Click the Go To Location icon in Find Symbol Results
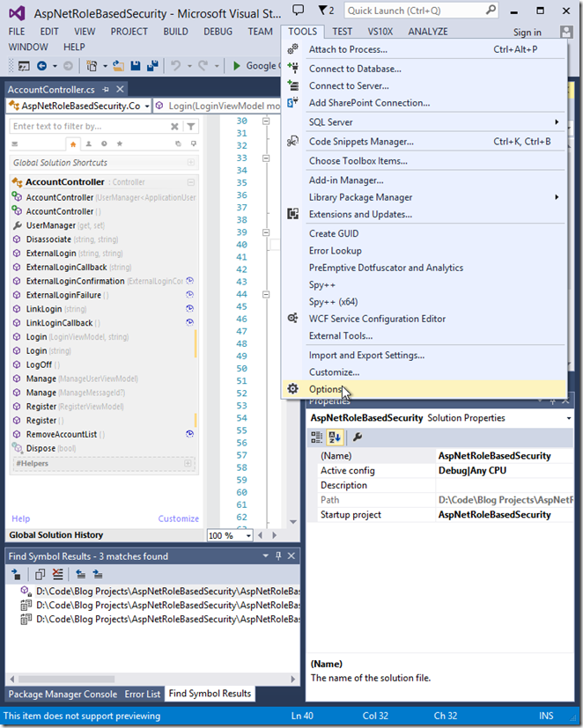 (16, 575)
